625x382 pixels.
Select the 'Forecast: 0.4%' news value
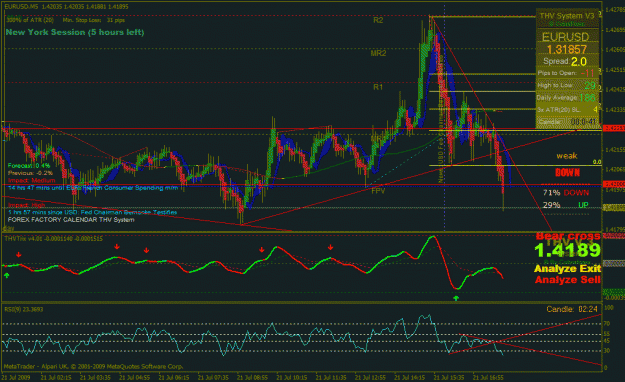click(x=29, y=165)
